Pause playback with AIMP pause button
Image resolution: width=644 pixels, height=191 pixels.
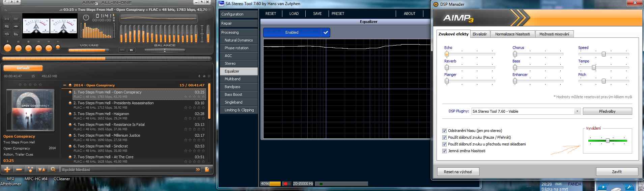click(x=18, y=48)
